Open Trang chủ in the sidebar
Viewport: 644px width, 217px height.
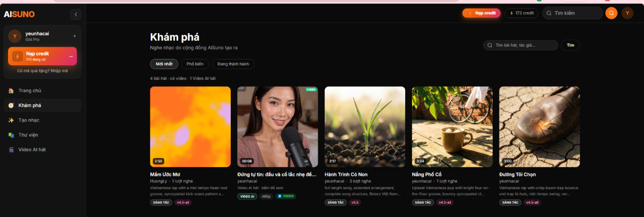tap(42, 91)
